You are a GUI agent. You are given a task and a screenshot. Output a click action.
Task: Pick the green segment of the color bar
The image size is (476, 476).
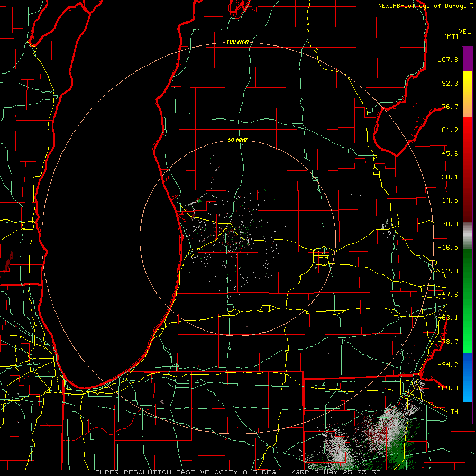[x=467, y=300]
